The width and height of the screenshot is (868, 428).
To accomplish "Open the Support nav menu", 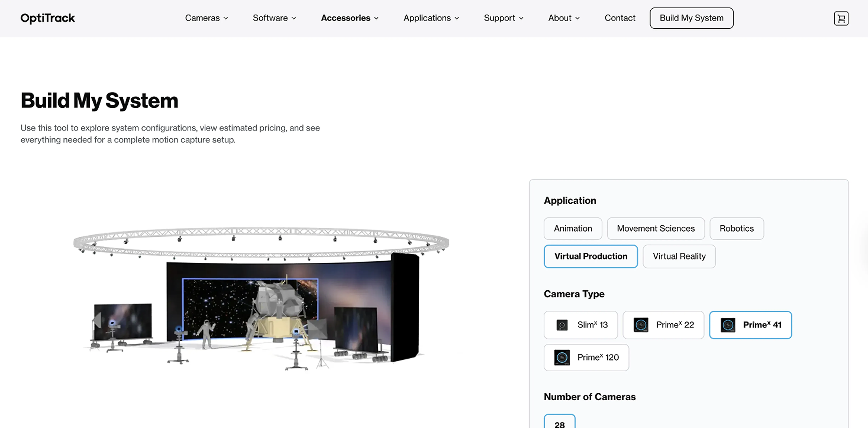I will (x=503, y=18).
